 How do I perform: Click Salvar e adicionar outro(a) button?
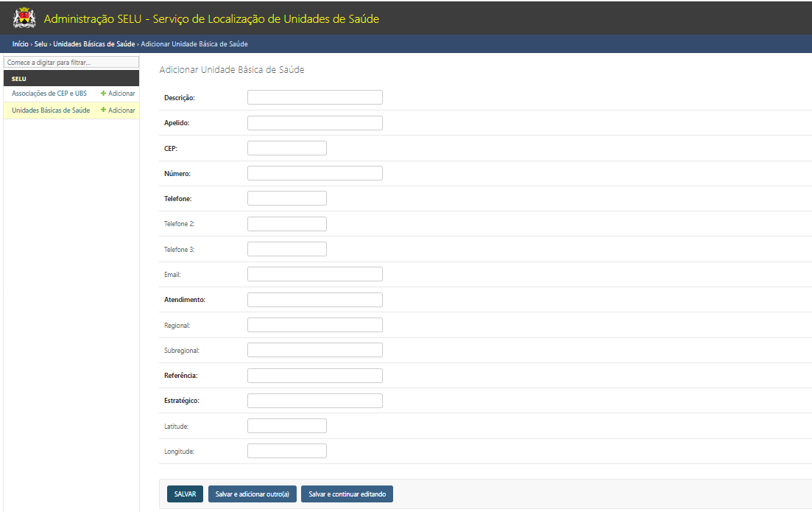click(x=252, y=494)
